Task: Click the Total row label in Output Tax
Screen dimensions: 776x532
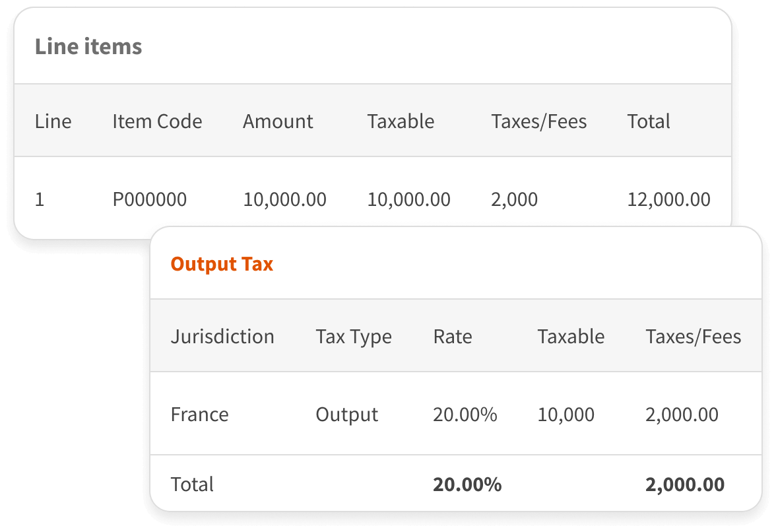Action: (192, 484)
